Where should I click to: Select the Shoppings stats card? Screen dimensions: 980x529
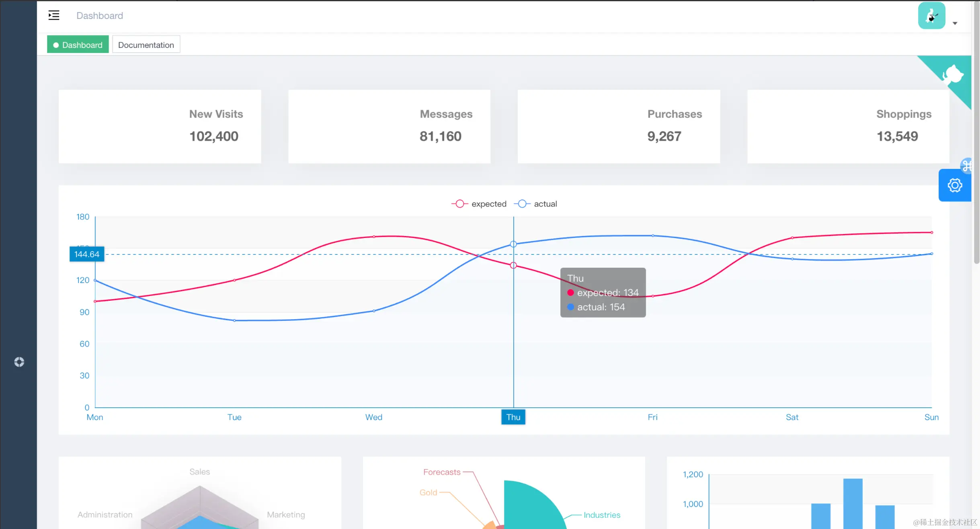pyautogui.click(x=848, y=126)
